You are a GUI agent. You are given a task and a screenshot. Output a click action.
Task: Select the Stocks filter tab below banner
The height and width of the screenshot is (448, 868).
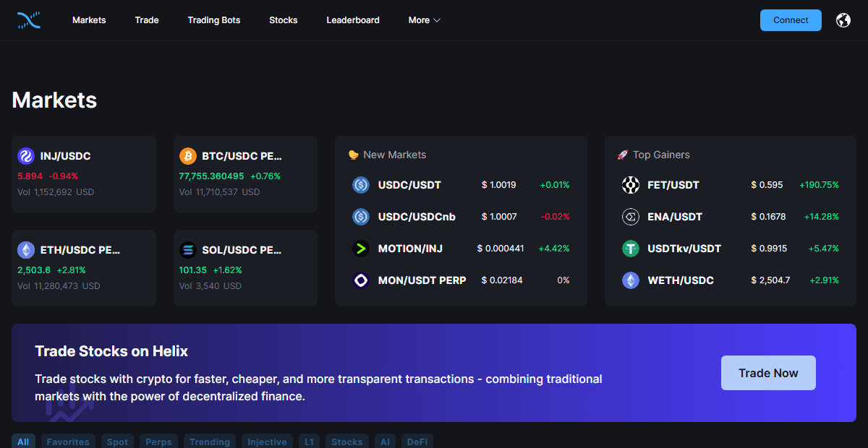coord(347,441)
